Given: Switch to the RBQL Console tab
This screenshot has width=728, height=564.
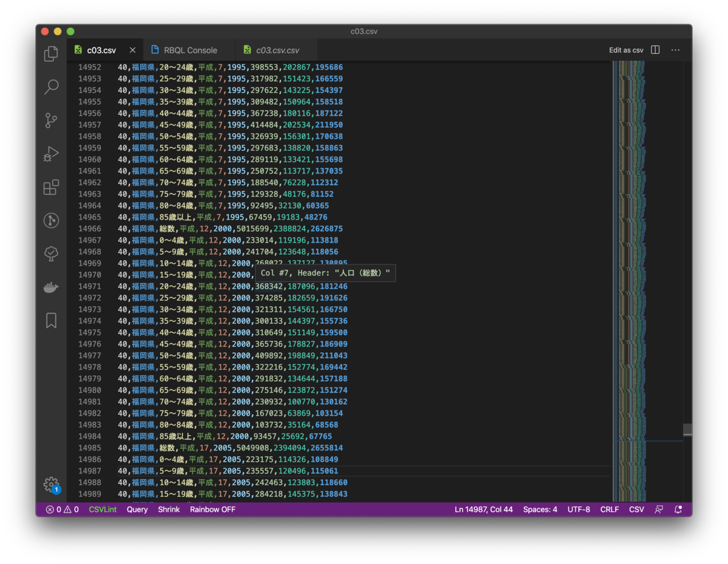Looking at the screenshot, I should click(x=190, y=50).
